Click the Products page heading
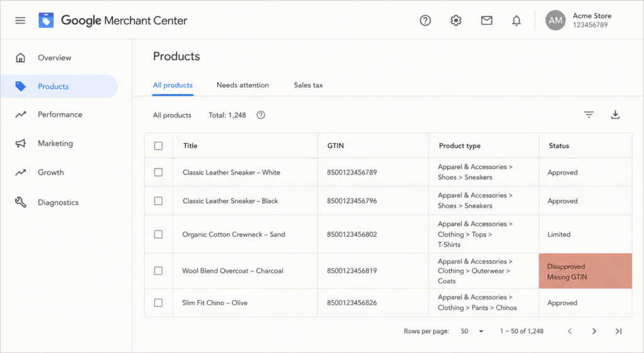Screen dimensions: 644x353 point(177,56)
